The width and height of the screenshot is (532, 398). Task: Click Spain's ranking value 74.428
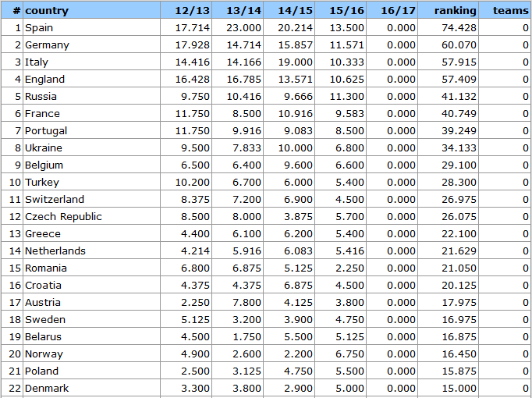459,27
